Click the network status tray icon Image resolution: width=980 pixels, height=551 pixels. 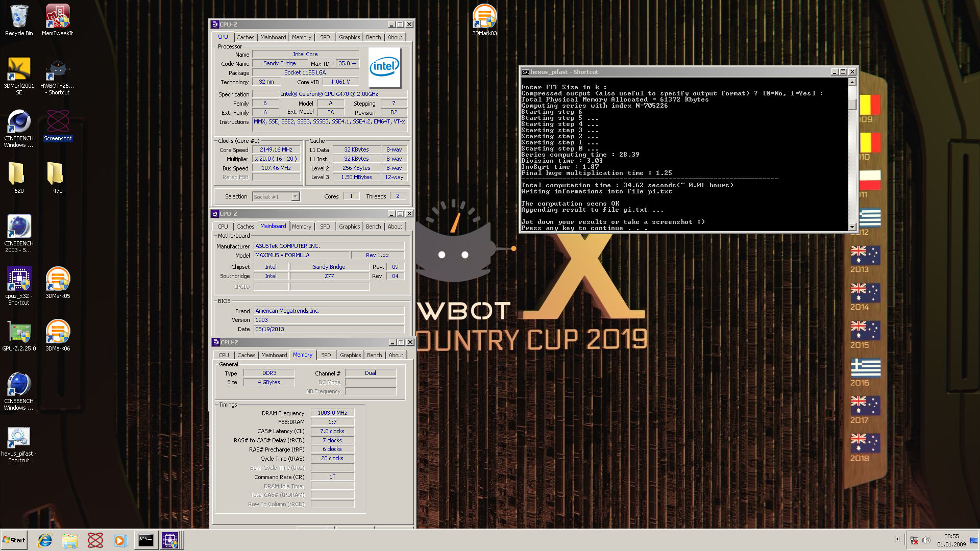coord(914,540)
